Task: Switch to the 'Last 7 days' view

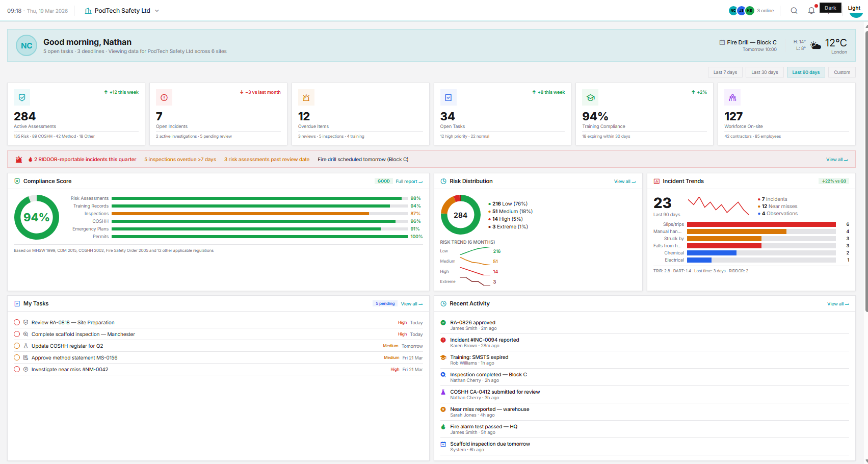Action: coord(725,72)
